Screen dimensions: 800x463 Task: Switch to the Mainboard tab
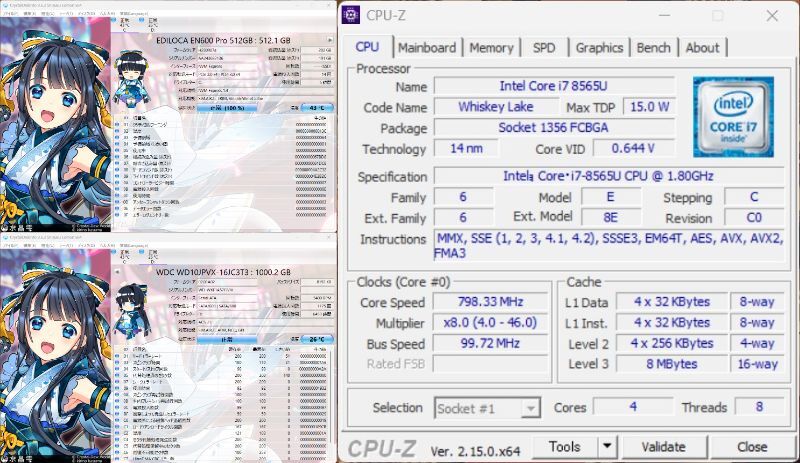427,48
